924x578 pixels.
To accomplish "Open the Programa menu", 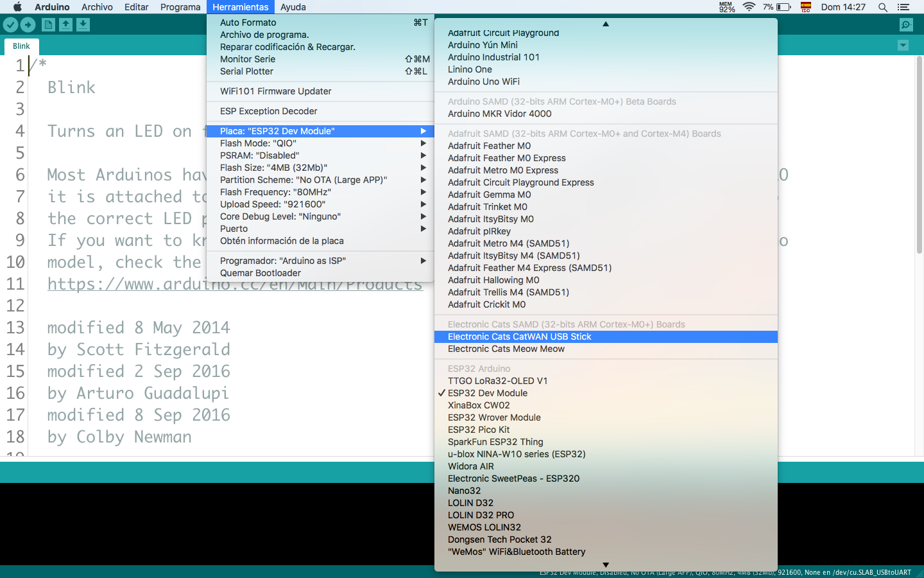I will pyautogui.click(x=180, y=7).
